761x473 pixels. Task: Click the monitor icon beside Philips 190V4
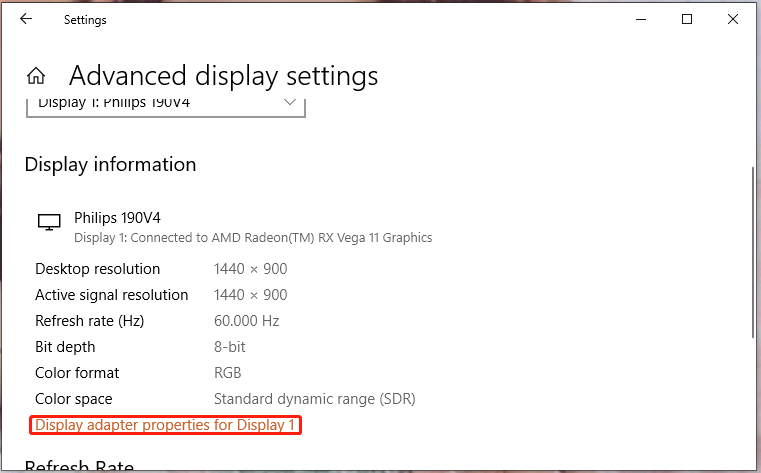click(48, 222)
